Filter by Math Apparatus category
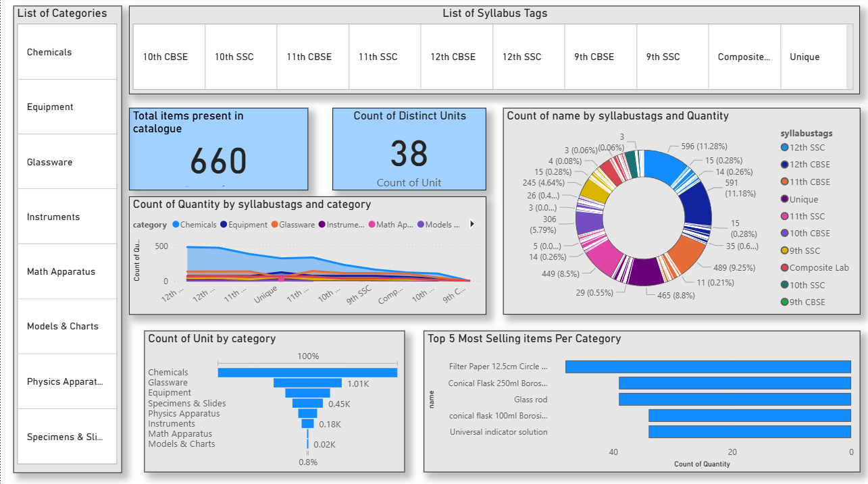868x484 pixels. 67,271
